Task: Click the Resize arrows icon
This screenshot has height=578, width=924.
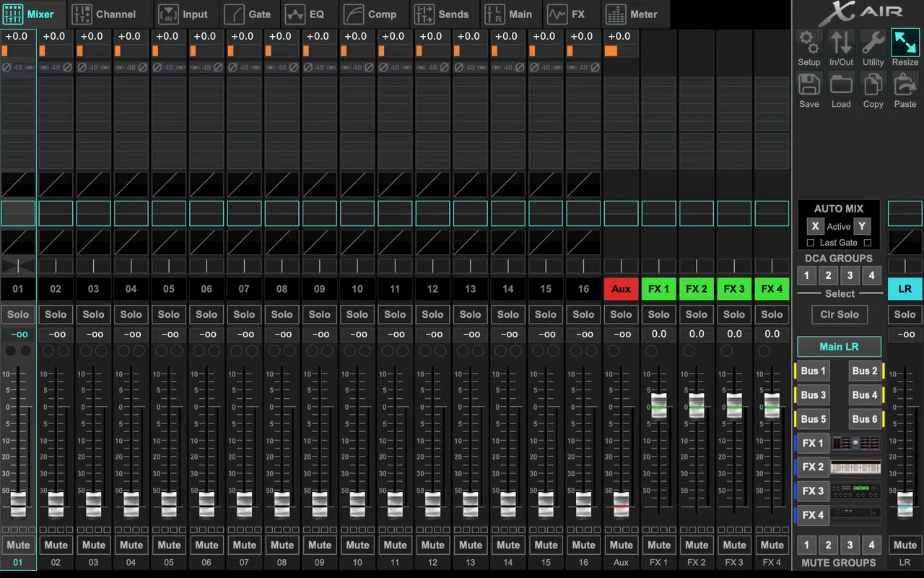Action: click(905, 42)
